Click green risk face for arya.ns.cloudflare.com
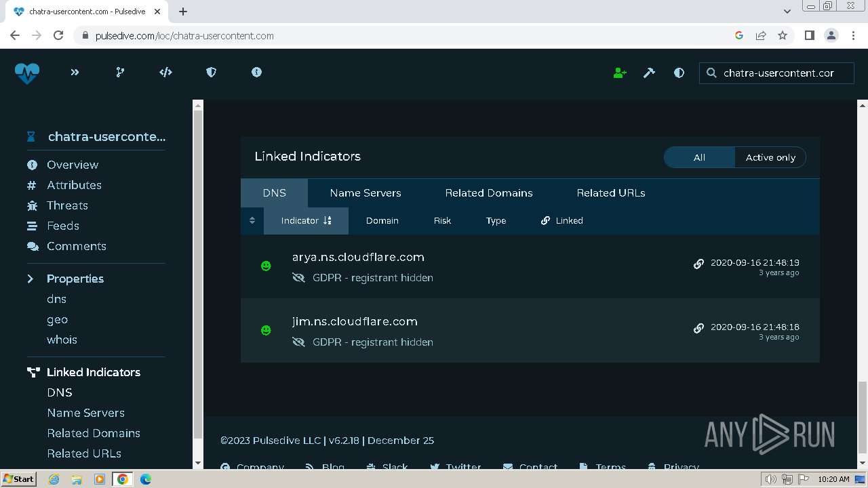Viewport: 868px width, 488px height. (266, 266)
